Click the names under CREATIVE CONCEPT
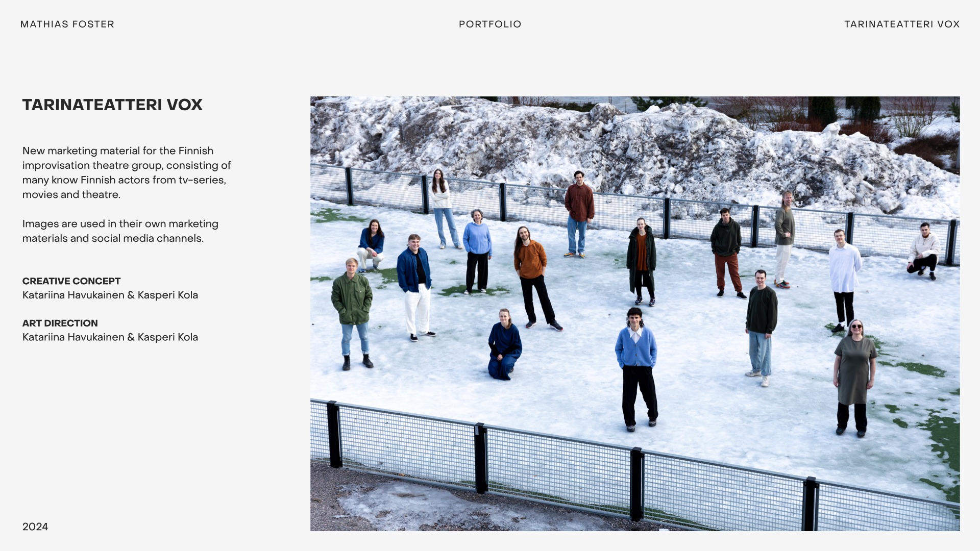 click(110, 295)
